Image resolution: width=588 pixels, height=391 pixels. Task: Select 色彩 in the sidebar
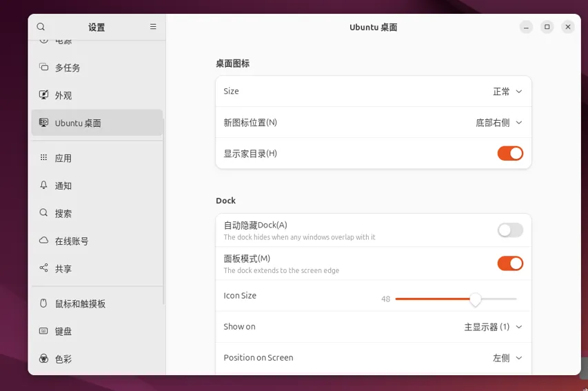point(97,359)
